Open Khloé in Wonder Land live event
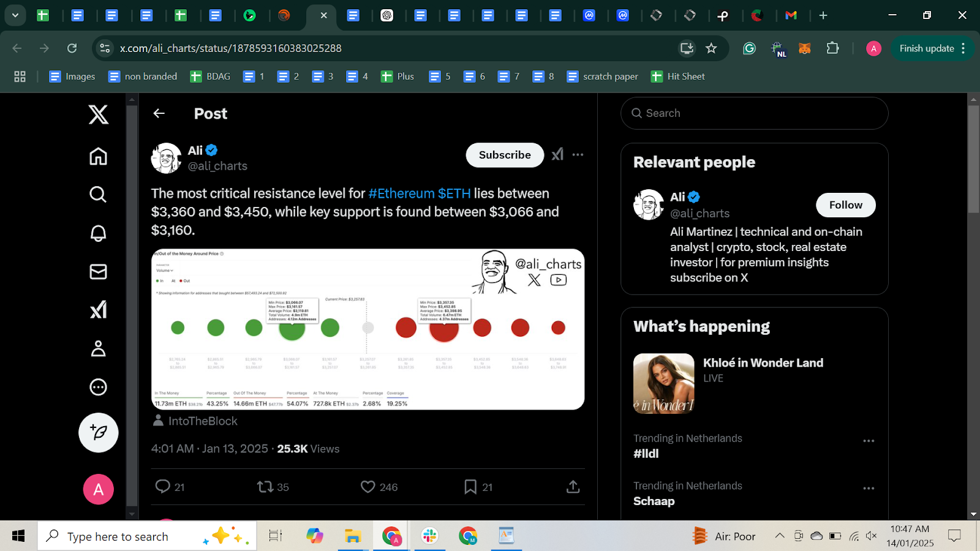This screenshot has width=980, height=551. pos(754,383)
